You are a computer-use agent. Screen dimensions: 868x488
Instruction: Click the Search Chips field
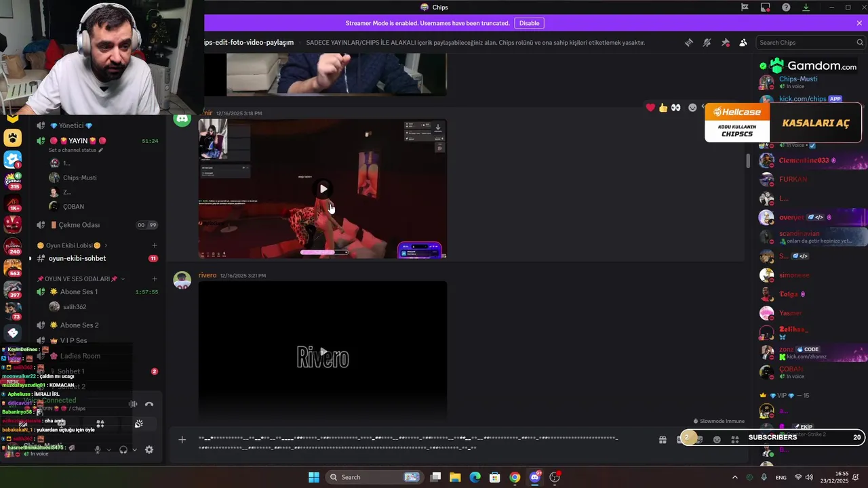pyautogui.click(x=810, y=43)
